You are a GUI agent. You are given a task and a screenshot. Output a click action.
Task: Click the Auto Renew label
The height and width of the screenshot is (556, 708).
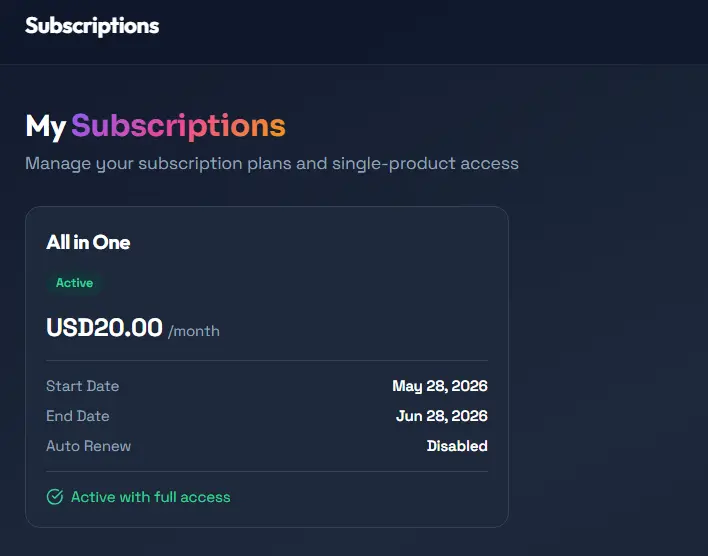click(x=88, y=446)
